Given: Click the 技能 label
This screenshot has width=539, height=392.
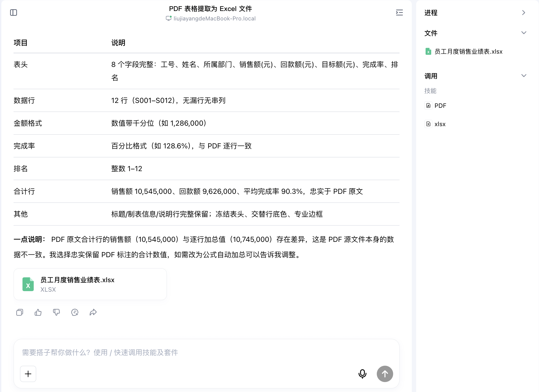Looking at the screenshot, I should click(x=430, y=91).
